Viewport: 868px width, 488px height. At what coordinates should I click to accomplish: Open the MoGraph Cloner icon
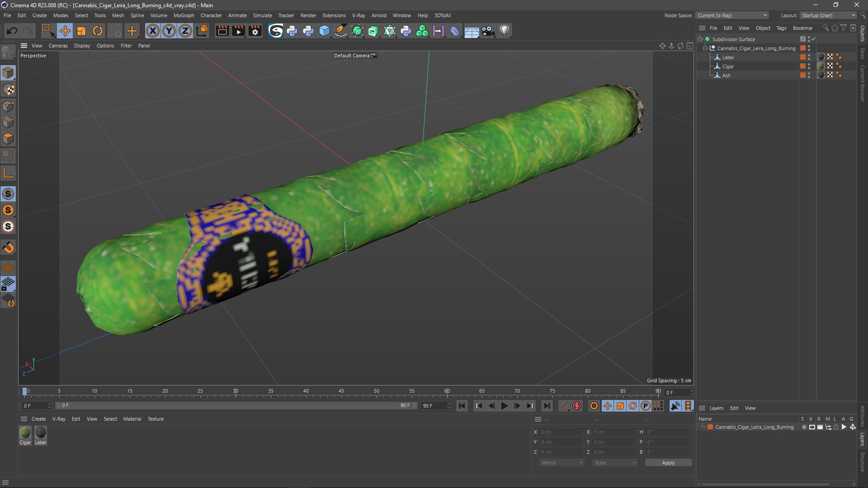422,31
